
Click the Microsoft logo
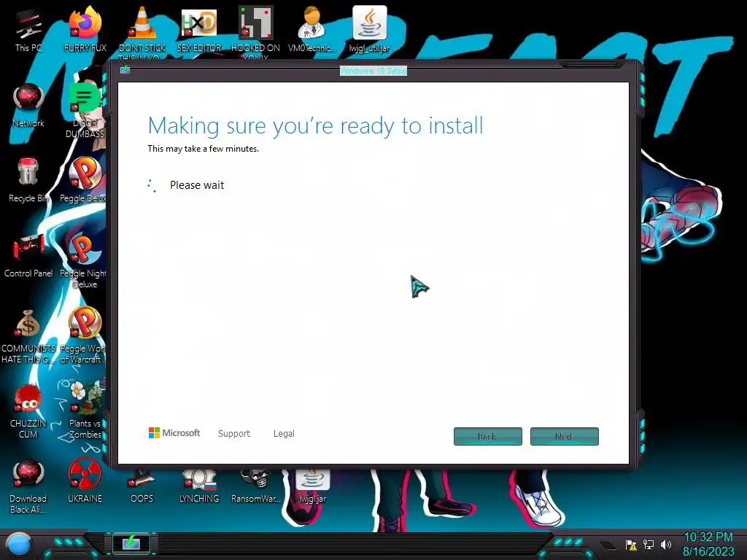point(174,433)
